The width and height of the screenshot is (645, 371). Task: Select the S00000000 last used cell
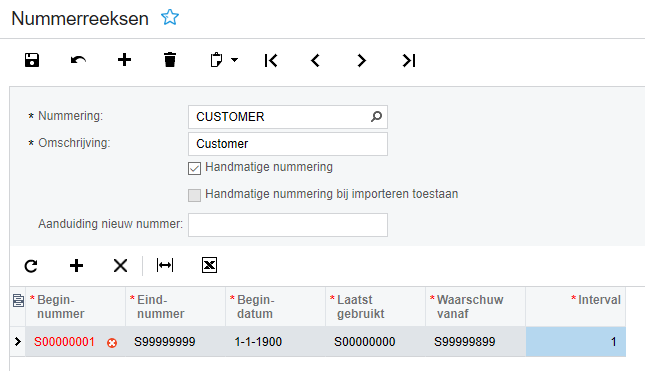tap(376, 342)
